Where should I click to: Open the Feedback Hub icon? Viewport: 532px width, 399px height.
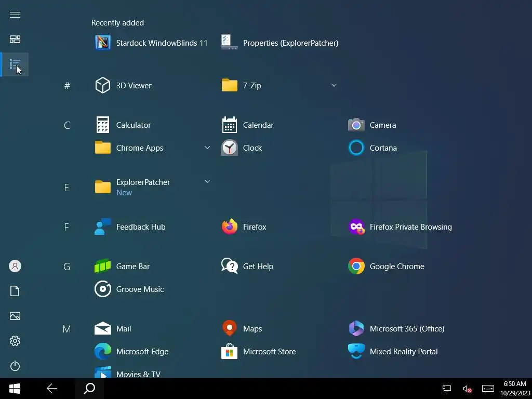[x=102, y=227]
